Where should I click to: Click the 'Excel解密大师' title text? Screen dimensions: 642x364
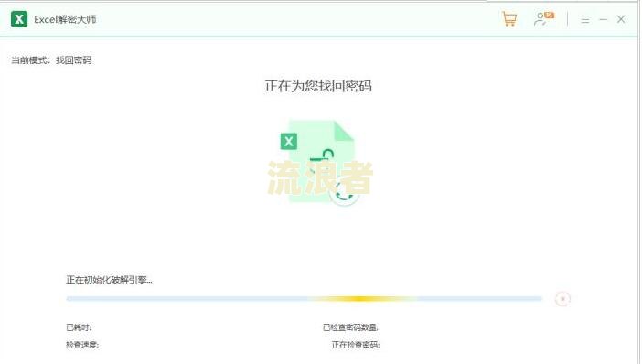[x=65, y=19]
